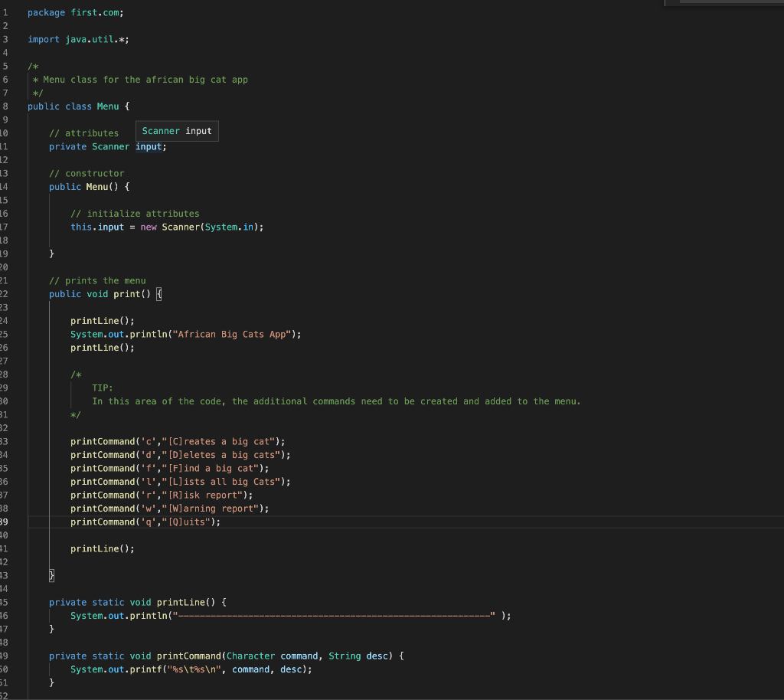This screenshot has width=784, height=700.
Task: Click the "[C]reates a big cat" printCommand line
Action: coord(178,441)
